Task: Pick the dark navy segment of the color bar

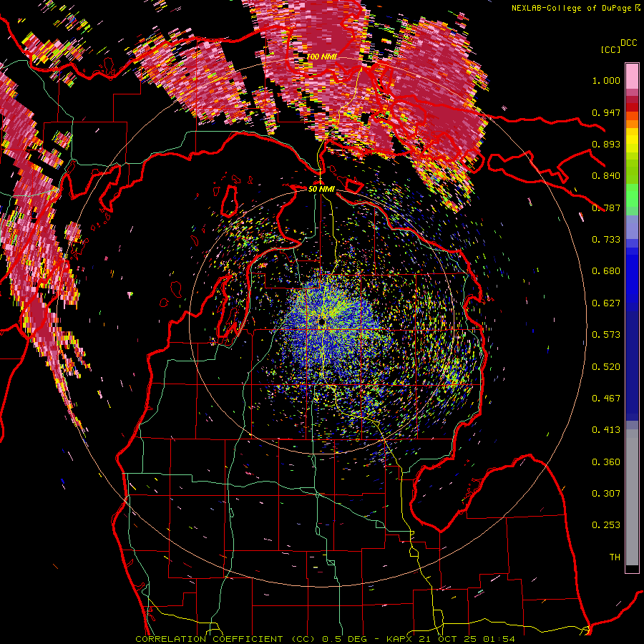Action: click(x=632, y=366)
